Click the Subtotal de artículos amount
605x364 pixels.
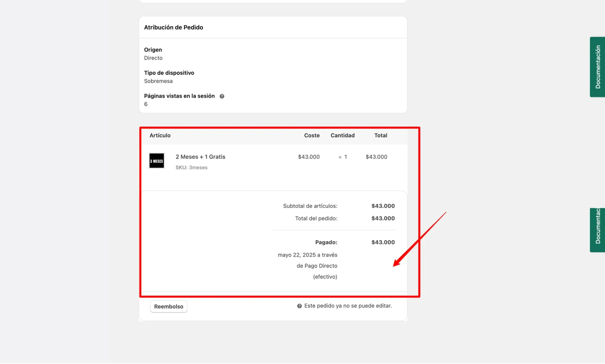(x=383, y=206)
